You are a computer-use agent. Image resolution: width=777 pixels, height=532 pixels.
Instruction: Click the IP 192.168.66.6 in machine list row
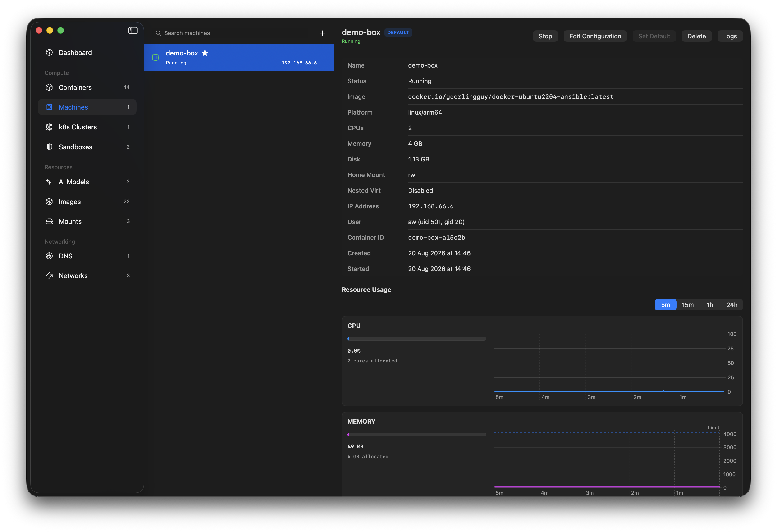click(299, 63)
